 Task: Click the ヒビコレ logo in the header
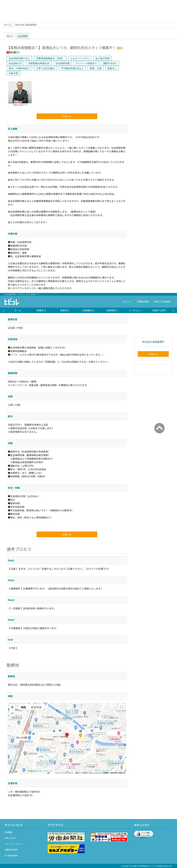[x=12, y=302]
